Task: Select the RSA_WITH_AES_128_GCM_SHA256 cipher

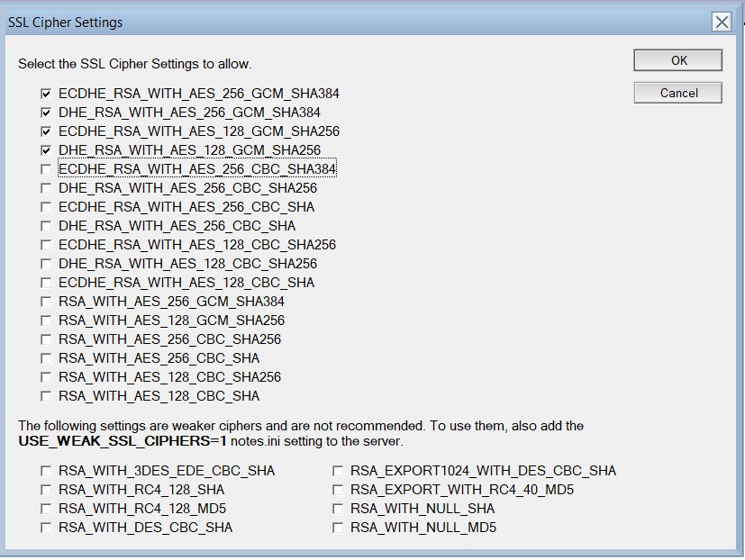Action: (46, 321)
